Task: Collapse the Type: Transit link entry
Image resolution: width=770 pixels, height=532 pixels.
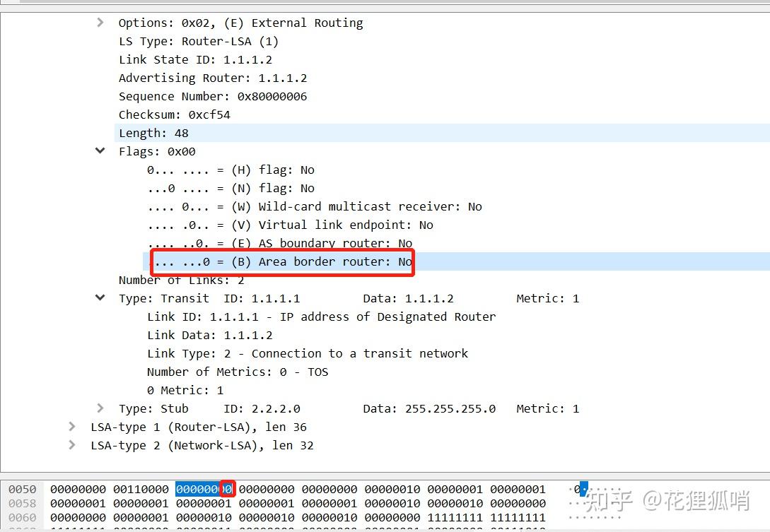Action: click(100, 298)
